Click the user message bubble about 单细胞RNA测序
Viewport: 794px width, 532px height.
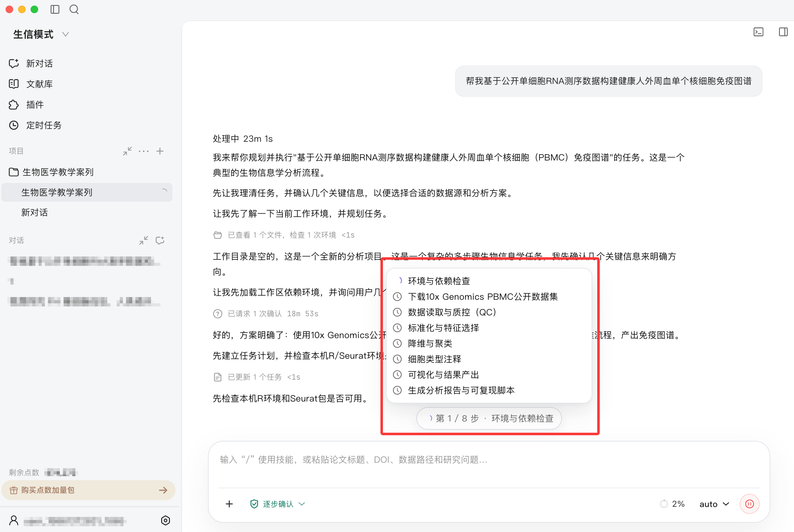pyautogui.click(x=608, y=81)
